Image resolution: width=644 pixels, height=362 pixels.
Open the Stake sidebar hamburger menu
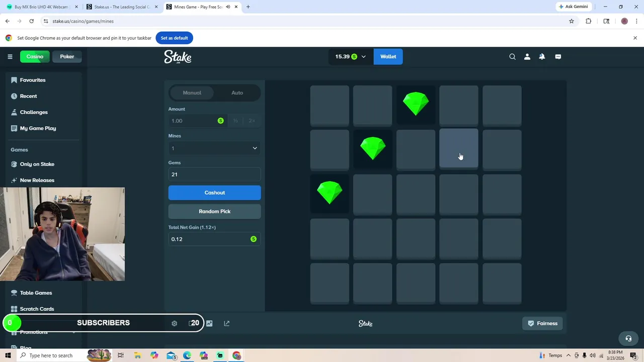10,56
